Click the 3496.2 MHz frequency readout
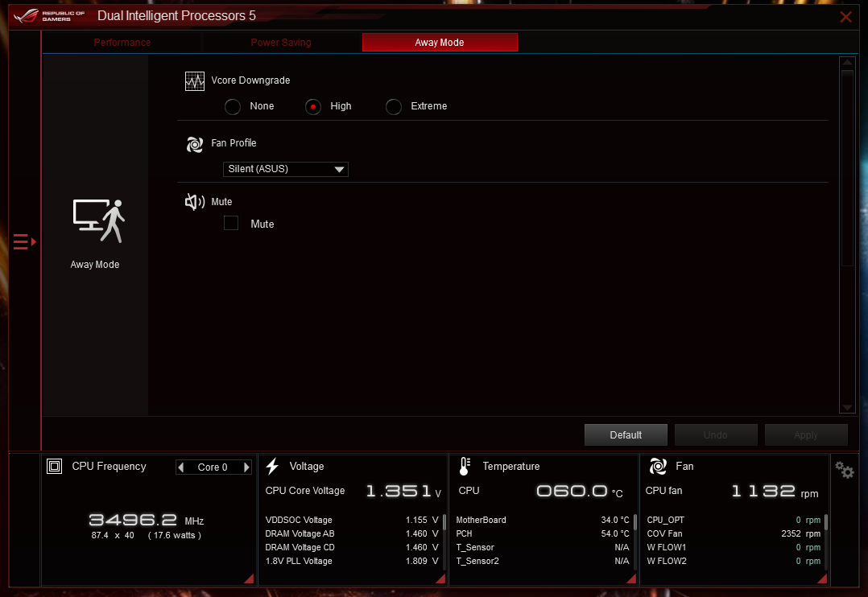This screenshot has height=597, width=868. (x=147, y=520)
